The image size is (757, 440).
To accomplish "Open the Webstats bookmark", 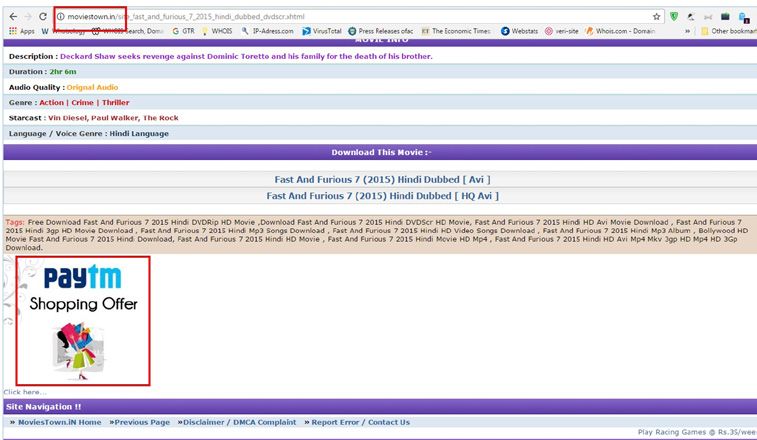I will pyautogui.click(x=519, y=31).
